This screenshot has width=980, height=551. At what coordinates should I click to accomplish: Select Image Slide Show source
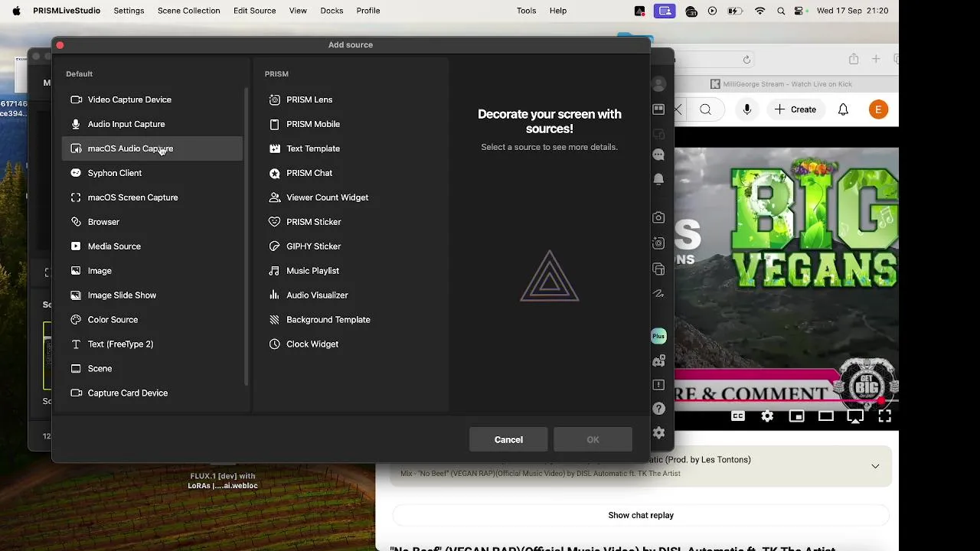click(152, 295)
